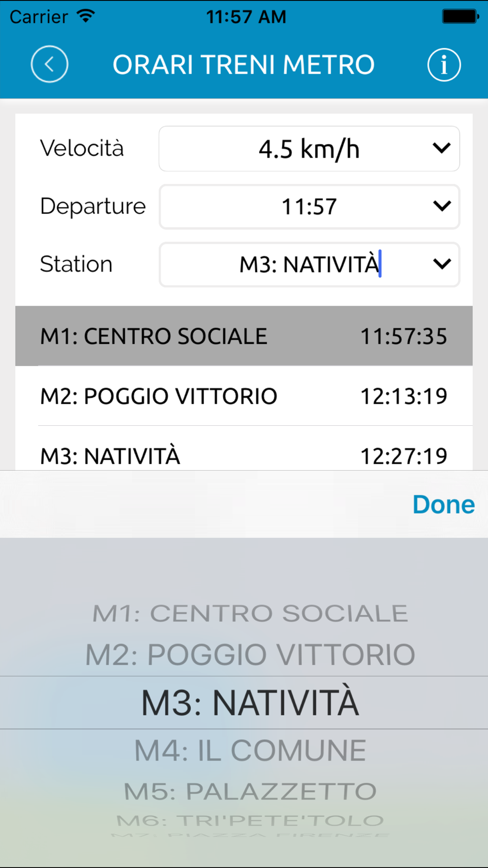
Task: Choose M2: POGGIO VITTORIO in picker wheel
Action: pos(250,655)
